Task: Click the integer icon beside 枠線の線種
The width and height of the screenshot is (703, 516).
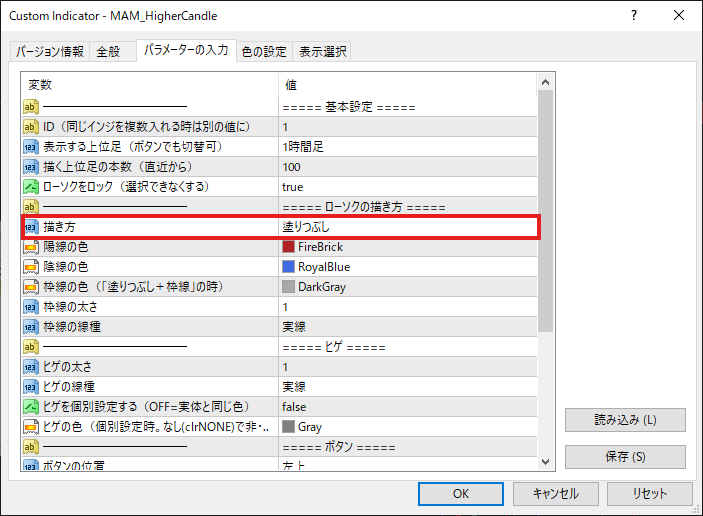Action: pyautogui.click(x=30, y=327)
